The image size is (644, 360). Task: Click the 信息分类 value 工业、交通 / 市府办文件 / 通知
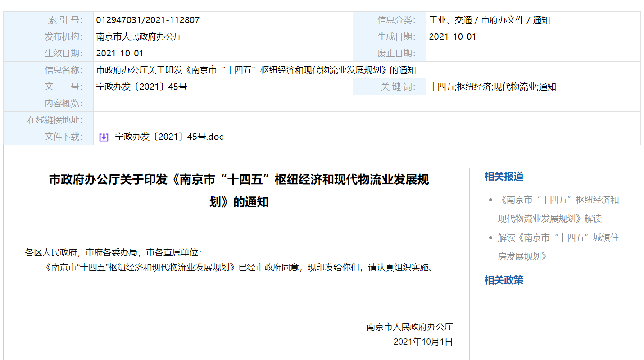point(489,20)
